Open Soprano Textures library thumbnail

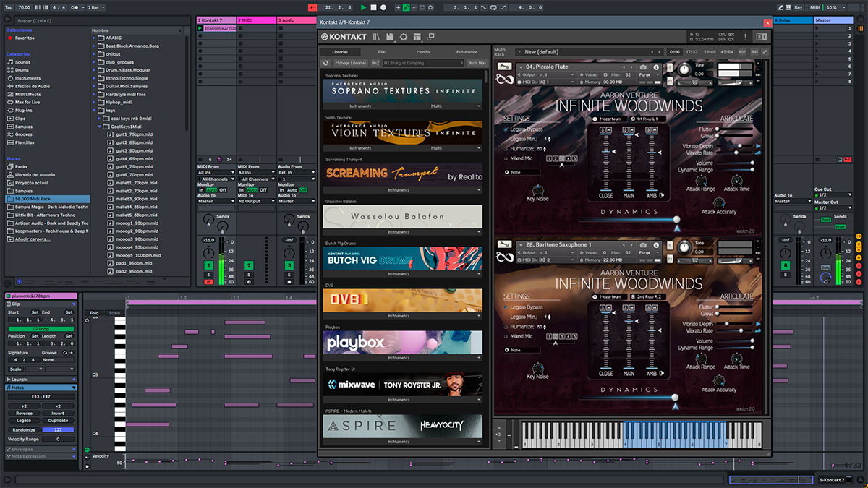[x=403, y=91]
